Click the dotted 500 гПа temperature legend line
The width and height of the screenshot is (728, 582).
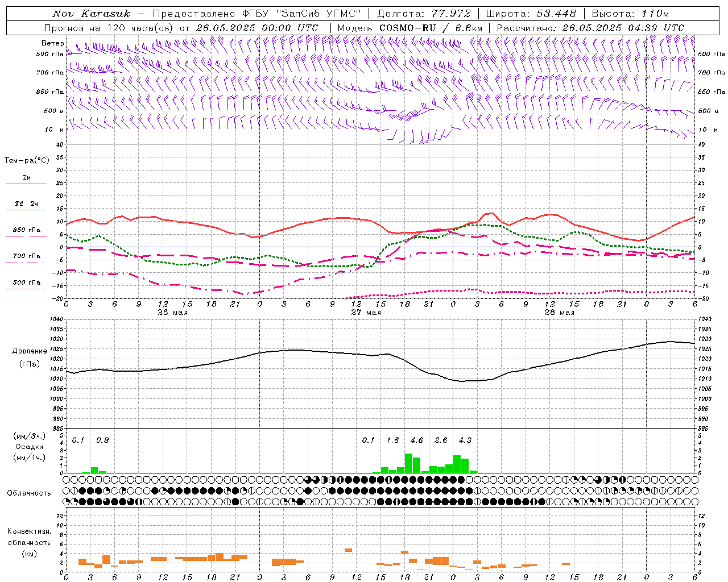(25, 289)
